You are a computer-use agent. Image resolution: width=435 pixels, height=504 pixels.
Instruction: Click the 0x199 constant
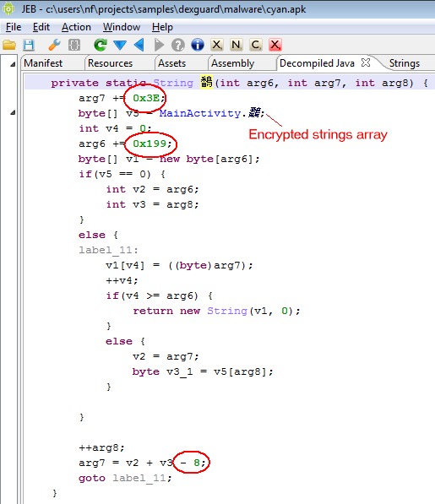click(150, 144)
